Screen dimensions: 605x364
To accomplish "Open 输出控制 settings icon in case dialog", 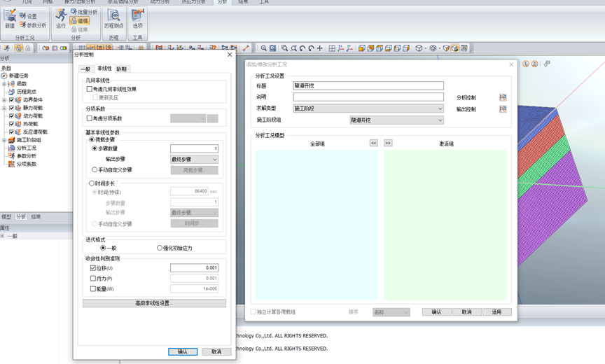I will 503,109.
